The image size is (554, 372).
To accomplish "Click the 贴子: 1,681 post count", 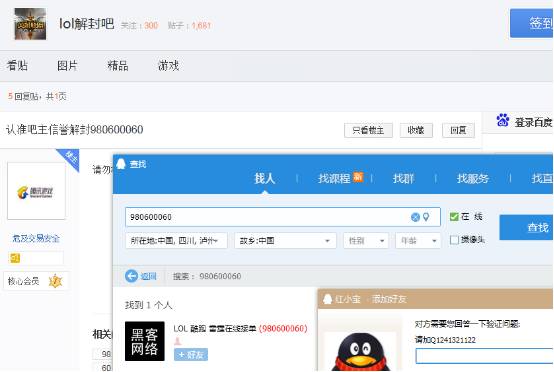I will [189, 25].
